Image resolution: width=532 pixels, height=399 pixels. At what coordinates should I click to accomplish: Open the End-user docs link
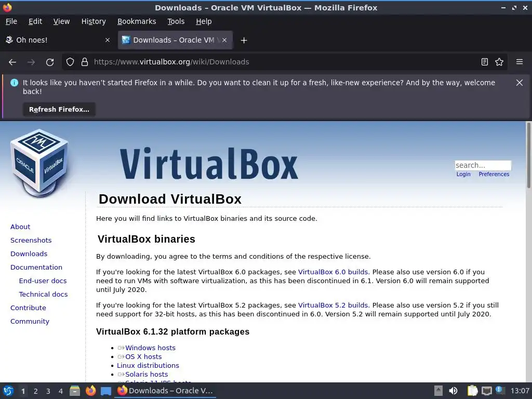(43, 281)
